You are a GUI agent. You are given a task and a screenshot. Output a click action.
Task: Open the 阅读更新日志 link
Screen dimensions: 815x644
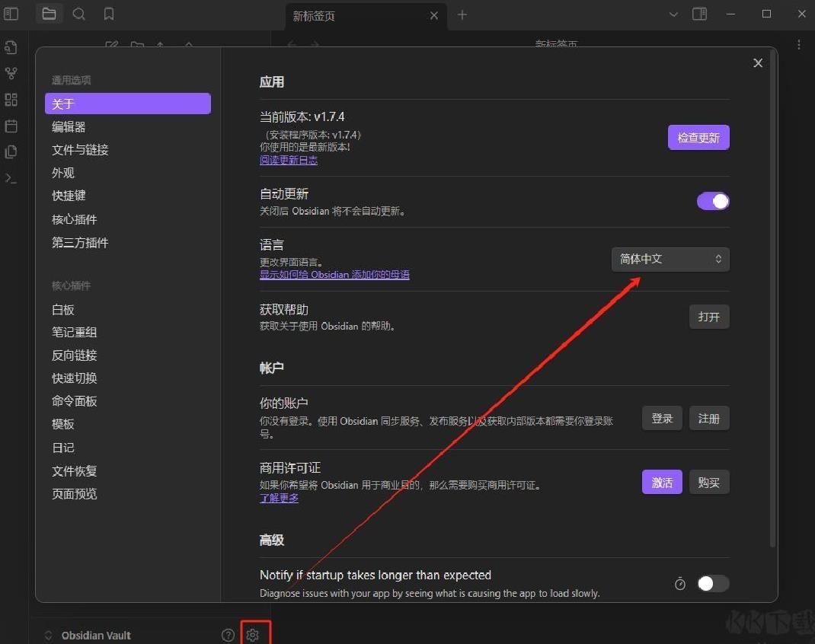tap(289, 160)
